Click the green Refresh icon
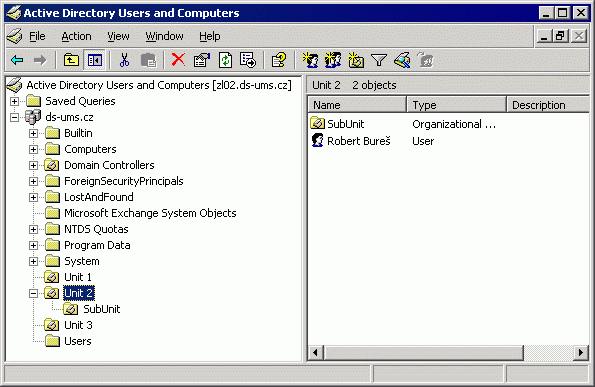The image size is (595, 387). point(225,60)
